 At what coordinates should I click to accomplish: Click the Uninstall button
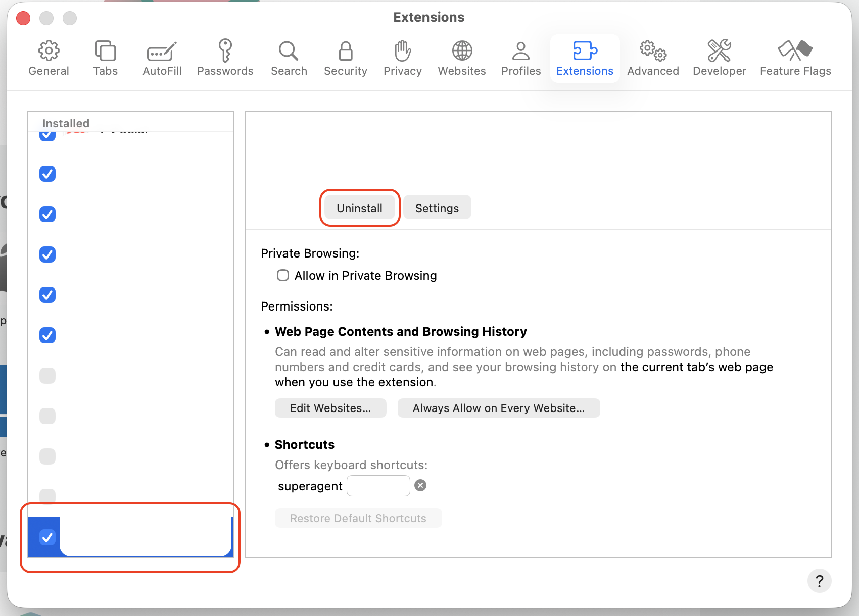359,208
